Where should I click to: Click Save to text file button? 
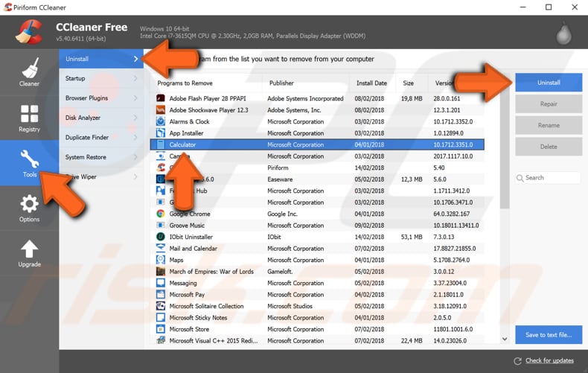(x=549, y=335)
